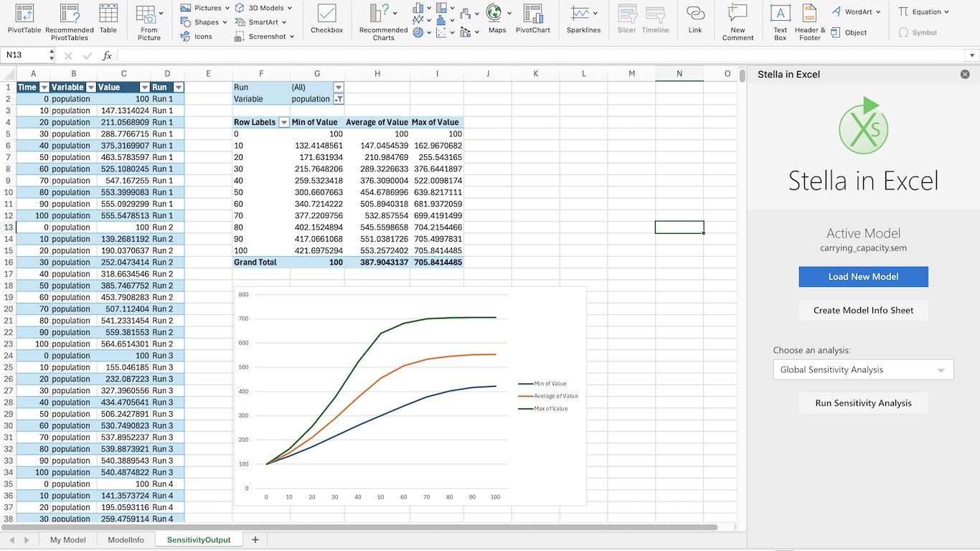The image size is (980, 551).
Task: Open the Variable column filter dropdown
Action: [91, 88]
